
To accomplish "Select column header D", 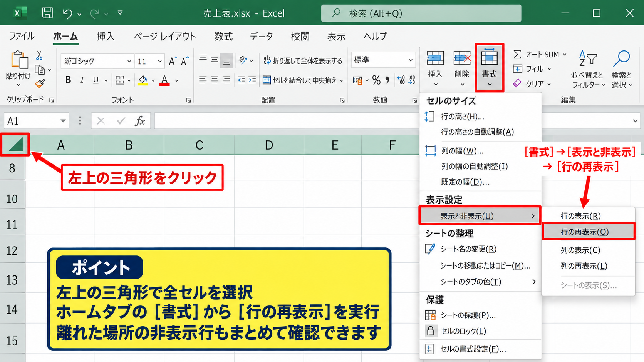I will [x=269, y=145].
